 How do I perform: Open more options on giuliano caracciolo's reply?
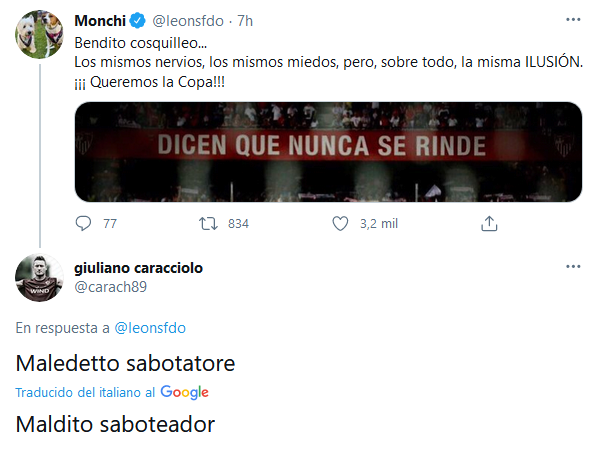[x=573, y=266]
